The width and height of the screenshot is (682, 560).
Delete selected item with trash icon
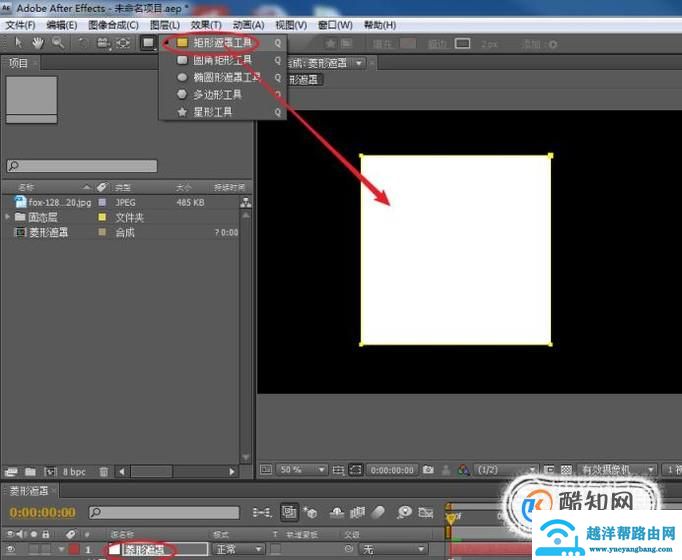(104, 472)
